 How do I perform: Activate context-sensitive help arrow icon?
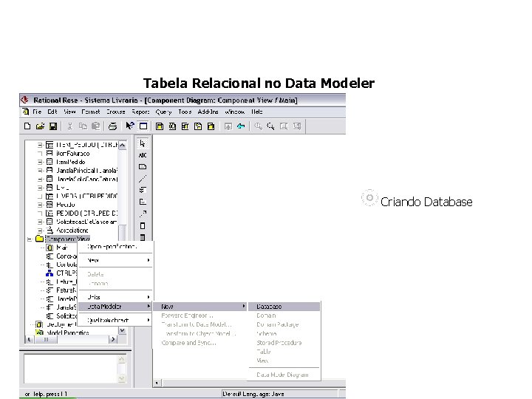coord(130,126)
